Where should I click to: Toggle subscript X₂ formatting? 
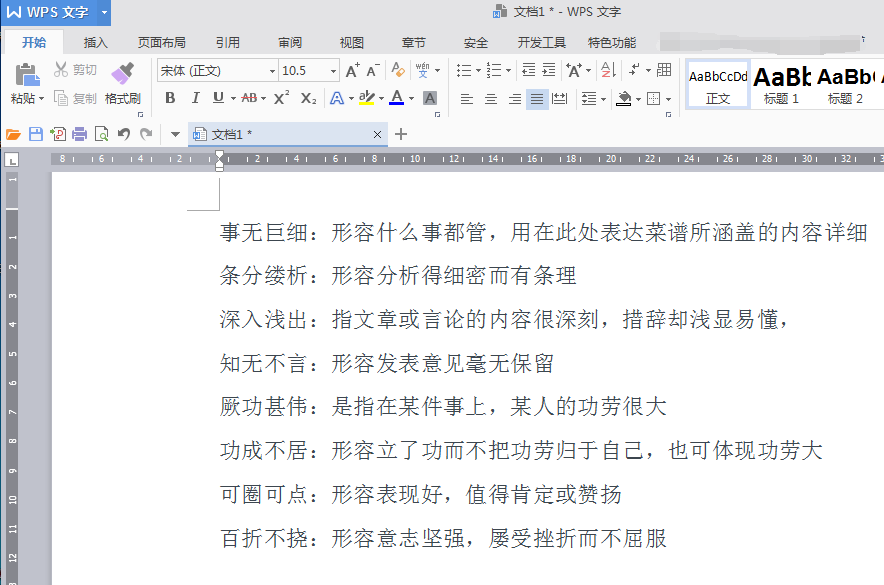point(308,98)
